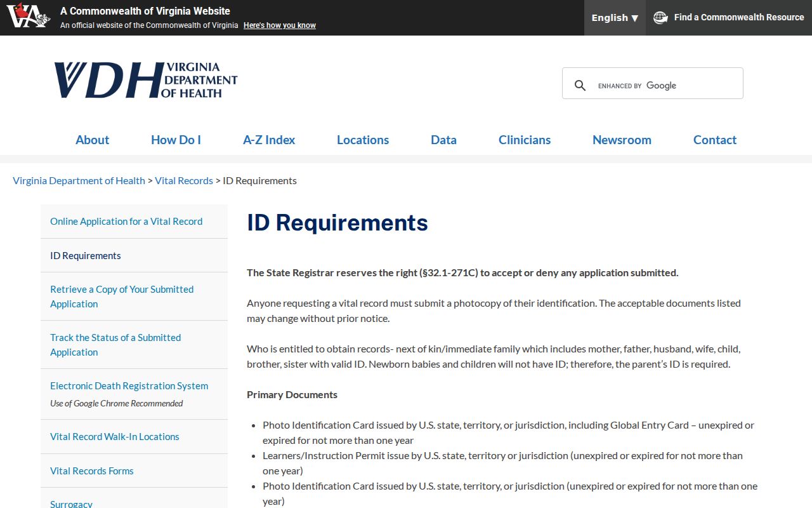The image size is (812, 508).
Task: Open the English language dropdown
Action: click(615, 18)
